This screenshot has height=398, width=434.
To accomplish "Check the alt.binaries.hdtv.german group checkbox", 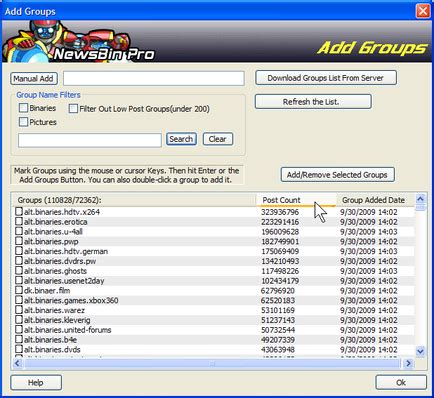I will pos(19,251).
